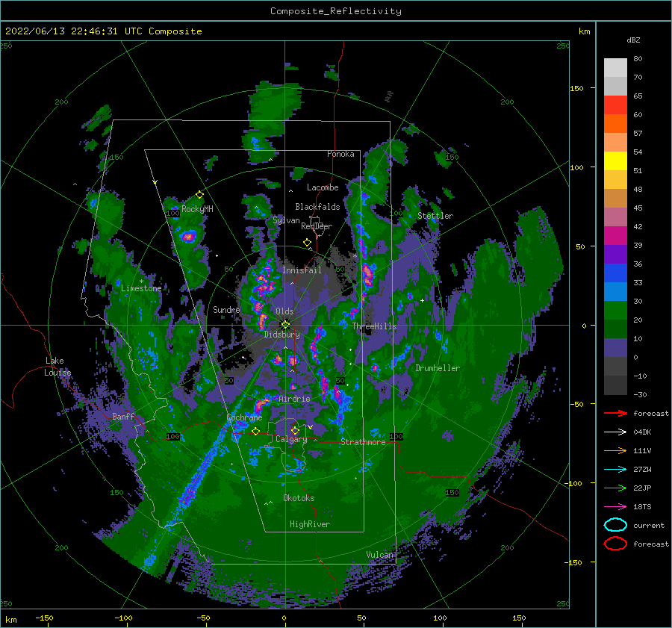This screenshot has height=628, width=672.
Task: Click the Didsbury city label
Action: (x=282, y=335)
